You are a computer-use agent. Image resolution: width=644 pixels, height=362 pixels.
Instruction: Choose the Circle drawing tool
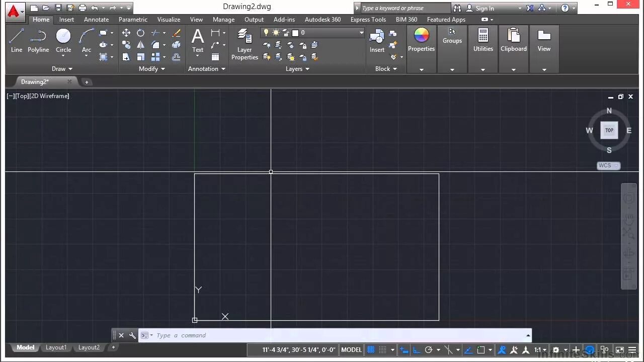pyautogui.click(x=63, y=41)
